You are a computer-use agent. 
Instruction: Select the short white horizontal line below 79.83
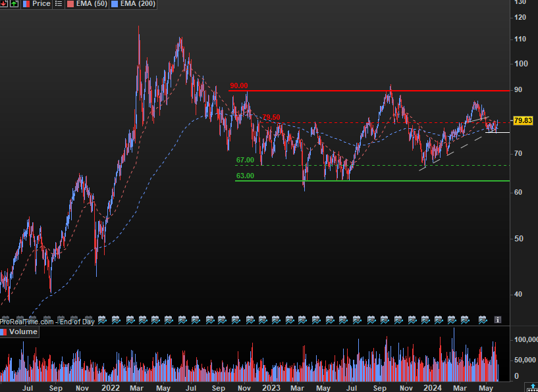pyautogui.click(x=498, y=132)
